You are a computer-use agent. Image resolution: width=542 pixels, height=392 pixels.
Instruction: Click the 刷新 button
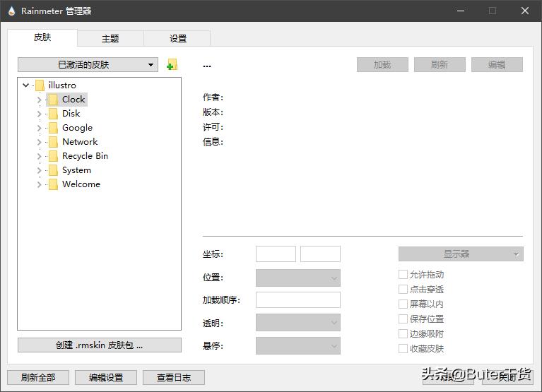pos(440,64)
